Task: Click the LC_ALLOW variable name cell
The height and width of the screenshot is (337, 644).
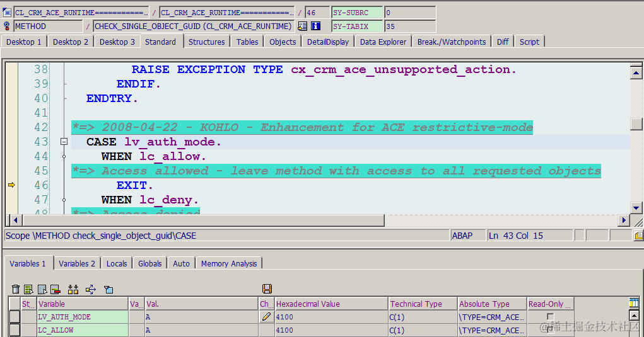Action: tap(83, 330)
